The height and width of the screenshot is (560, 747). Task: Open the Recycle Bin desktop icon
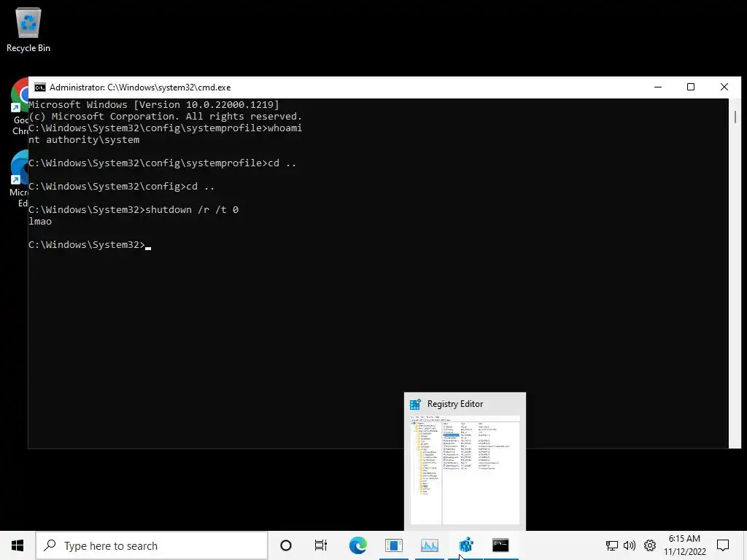[28, 29]
